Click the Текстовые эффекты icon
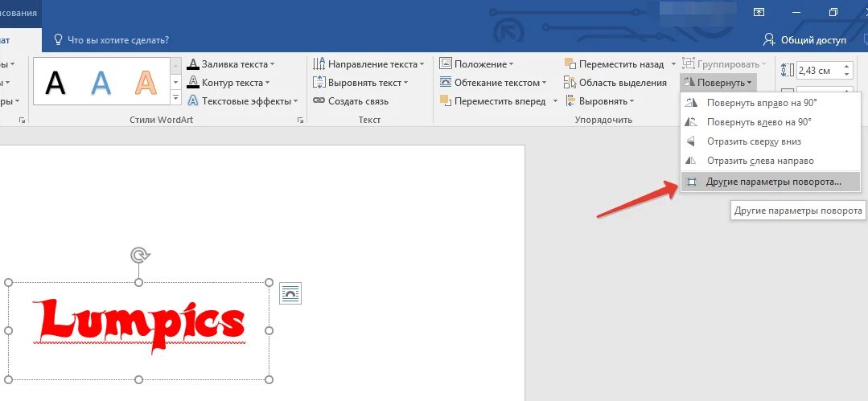This screenshot has width=868, height=401. coord(192,101)
